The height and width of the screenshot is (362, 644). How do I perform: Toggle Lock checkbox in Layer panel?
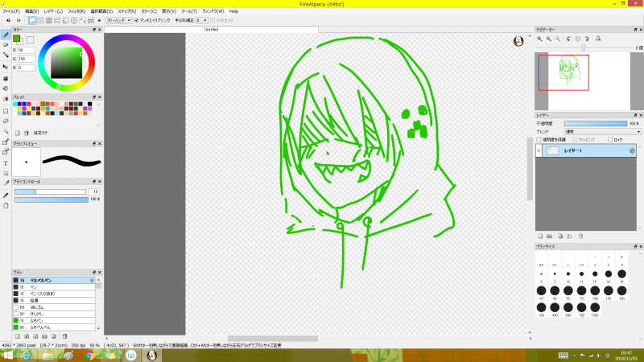pos(610,139)
